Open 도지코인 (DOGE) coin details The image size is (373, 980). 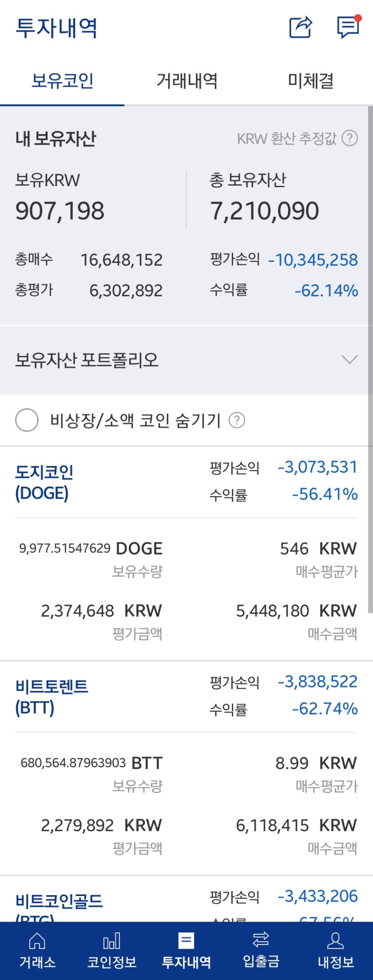44,482
